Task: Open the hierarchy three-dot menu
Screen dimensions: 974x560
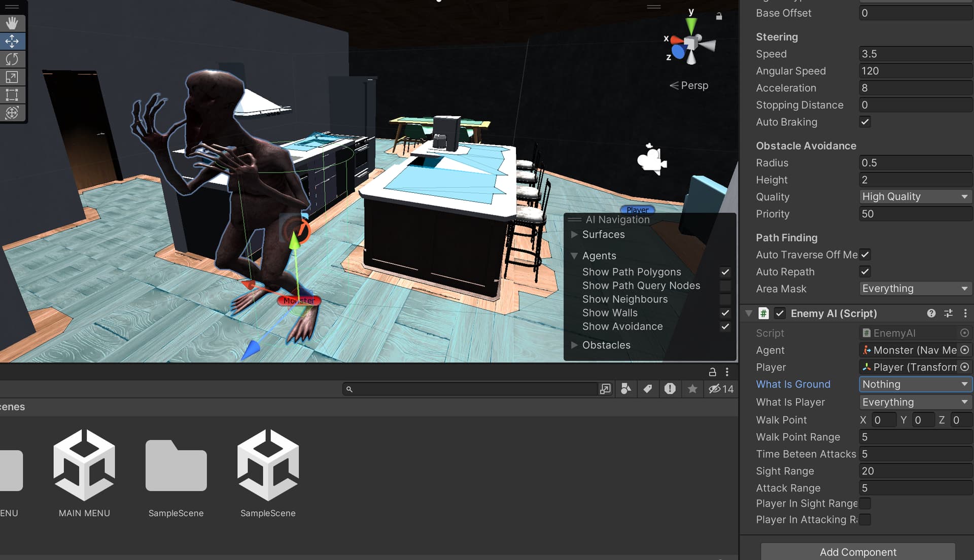Action: click(726, 372)
